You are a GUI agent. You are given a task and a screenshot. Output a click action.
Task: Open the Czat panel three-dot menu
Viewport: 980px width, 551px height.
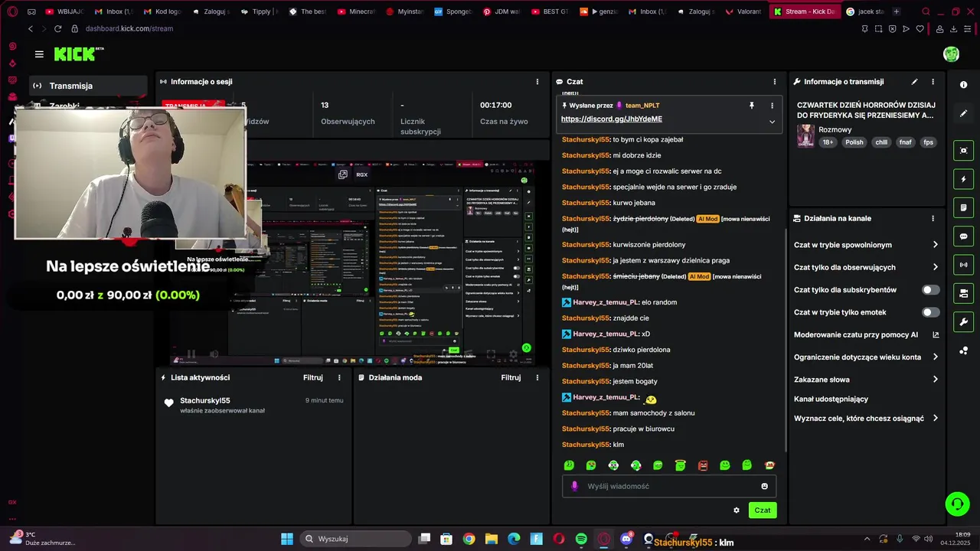click(x=774, y=82)
